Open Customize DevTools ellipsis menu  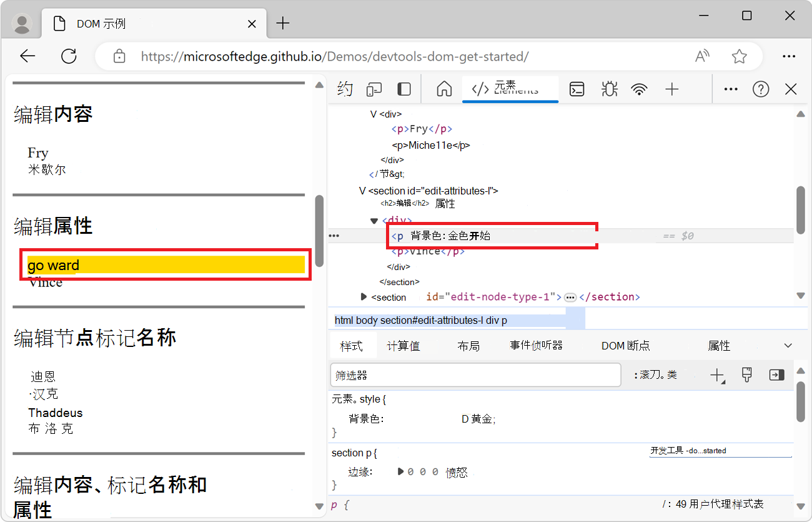click(731, 89)
